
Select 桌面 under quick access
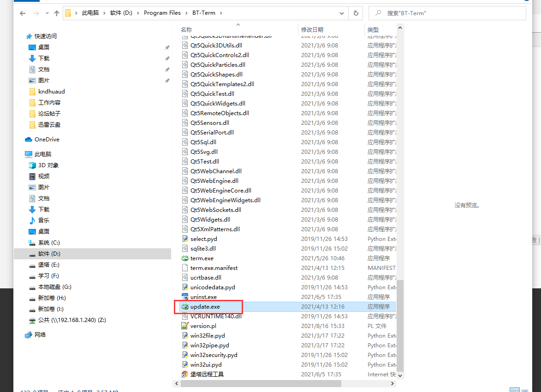tap(44, 47)
